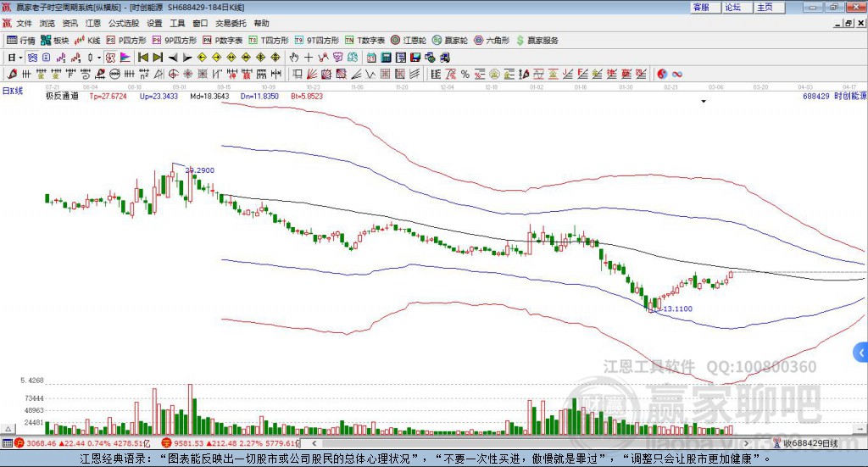Switch to the K线 chart view
868x467 pixels.
87,41
